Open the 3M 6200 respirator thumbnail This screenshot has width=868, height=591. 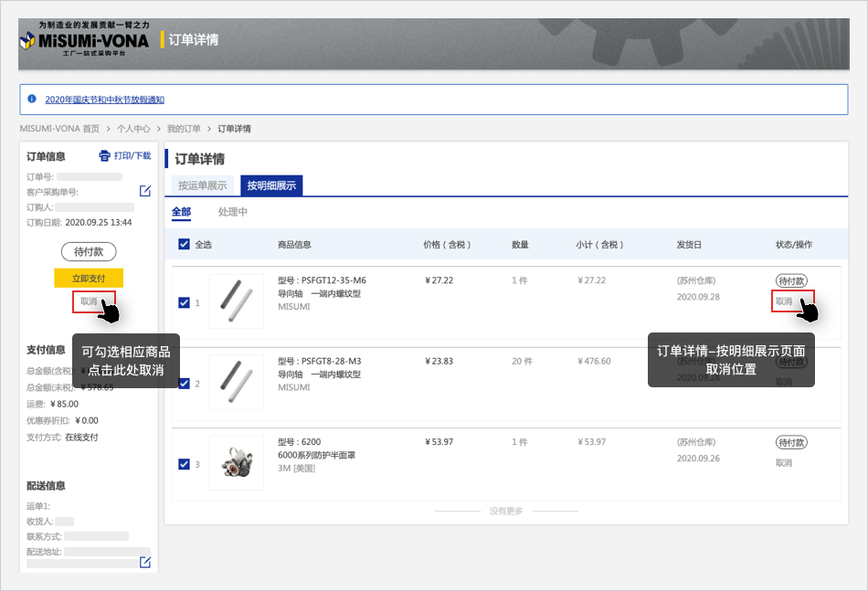tap(237, 462)
